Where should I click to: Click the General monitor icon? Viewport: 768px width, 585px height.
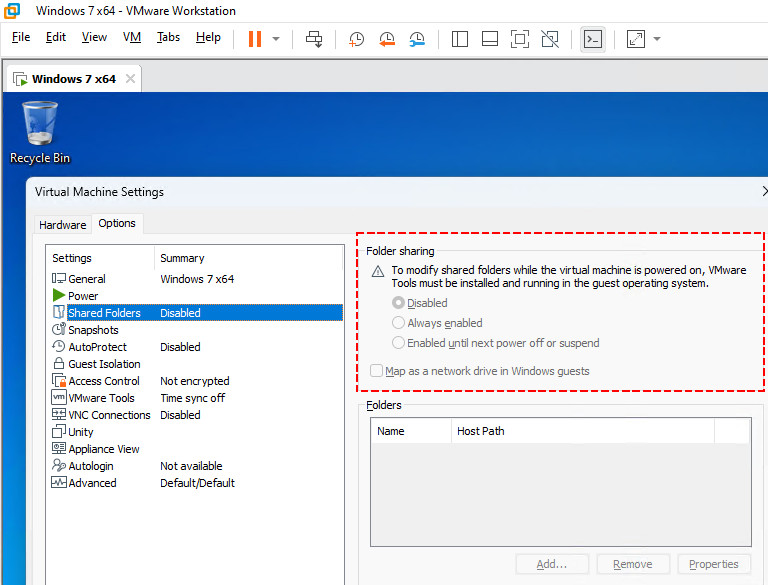point(59,278)
